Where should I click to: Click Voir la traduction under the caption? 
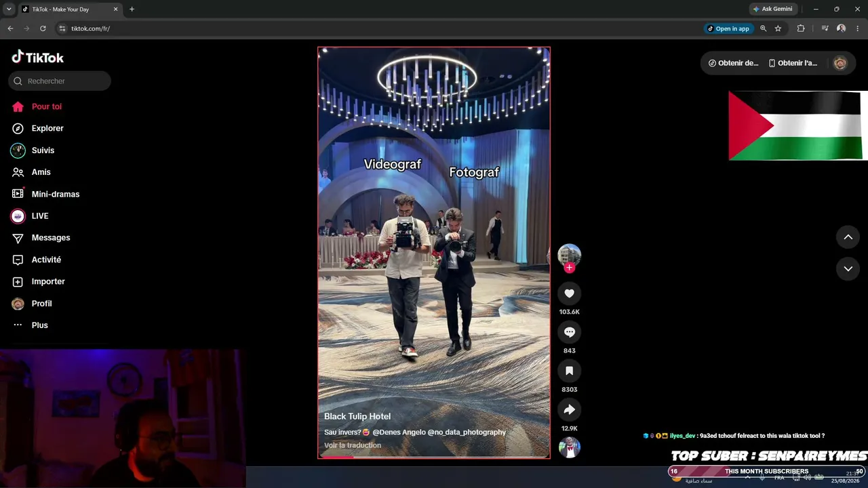[353, 445]
